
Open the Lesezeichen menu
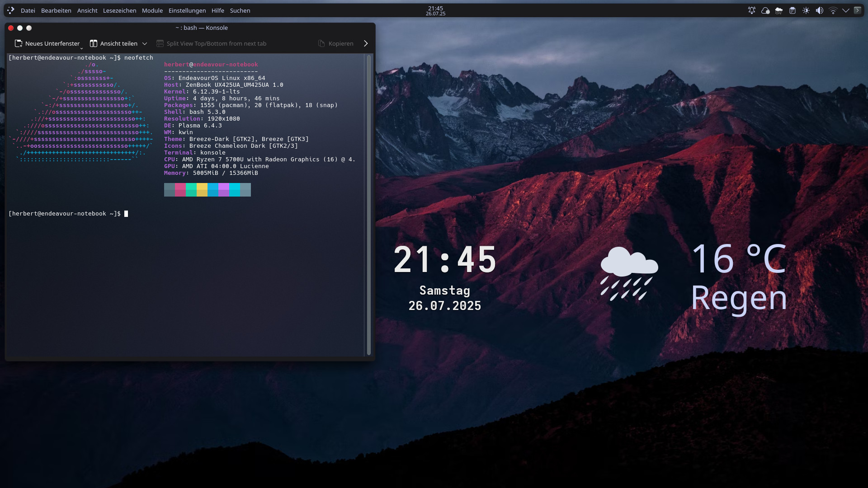point(119,10)
